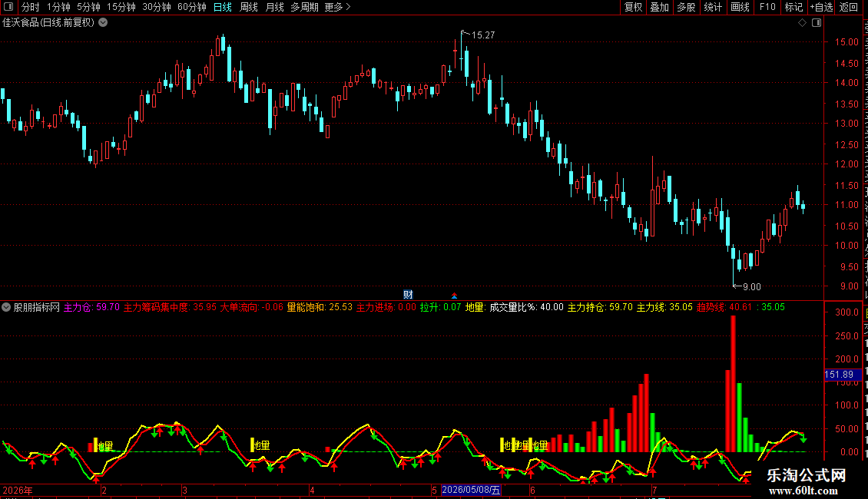Click the 主力线: 35.05 value

[664, 307]
